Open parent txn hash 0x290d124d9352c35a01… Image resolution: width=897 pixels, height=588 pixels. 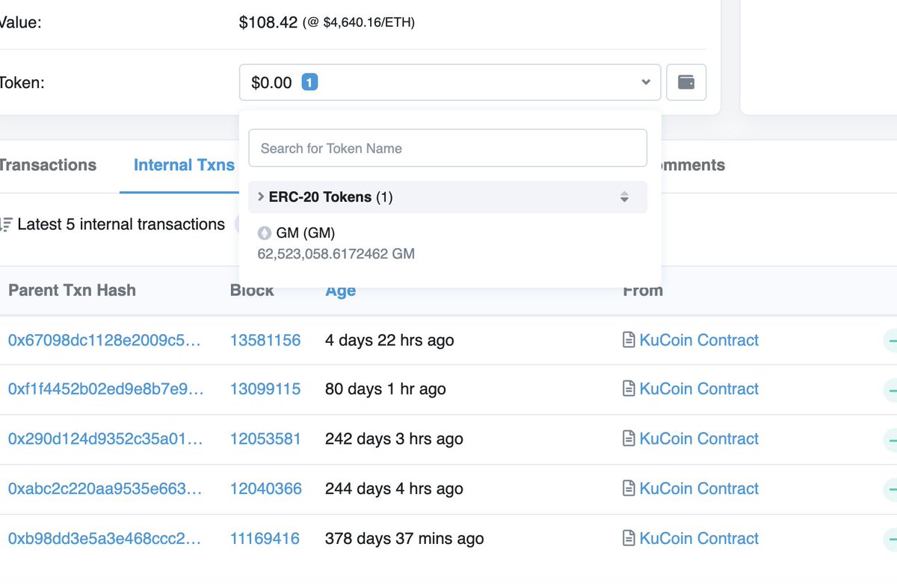tap(105, 439)
